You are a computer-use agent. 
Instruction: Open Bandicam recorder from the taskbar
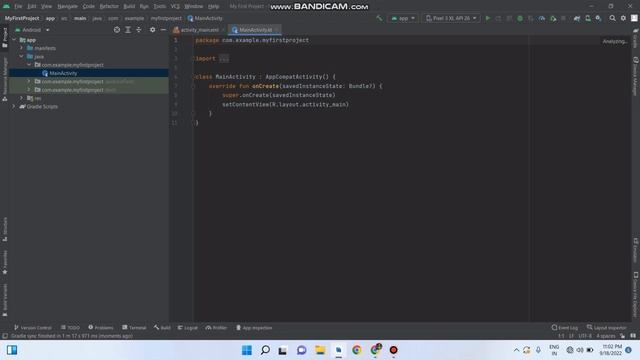pyautogui.click(x=393, y=350)
